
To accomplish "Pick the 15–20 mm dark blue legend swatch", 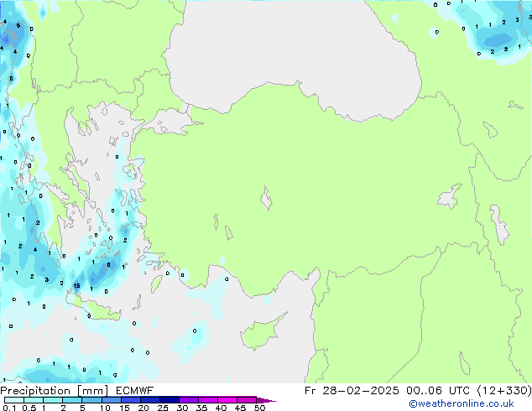I will coord(131,400).
